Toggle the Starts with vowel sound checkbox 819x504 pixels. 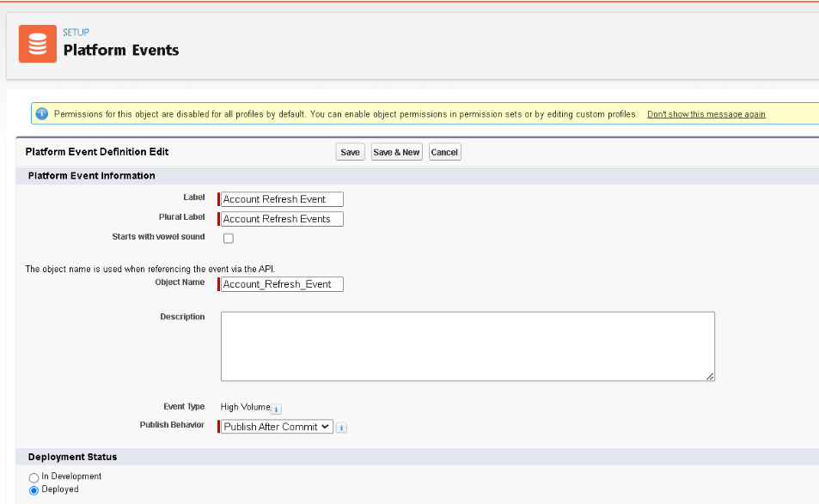(x=229, y=239)
